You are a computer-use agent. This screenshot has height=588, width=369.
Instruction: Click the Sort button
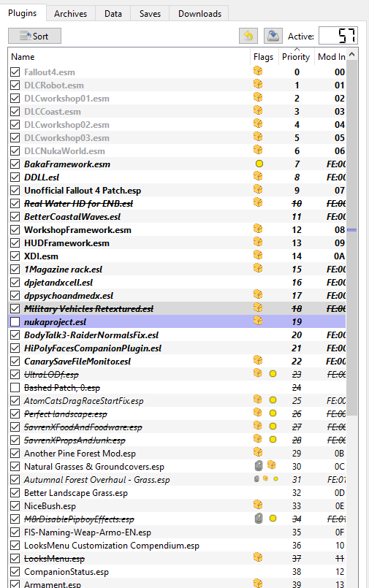tap(34, 36)
